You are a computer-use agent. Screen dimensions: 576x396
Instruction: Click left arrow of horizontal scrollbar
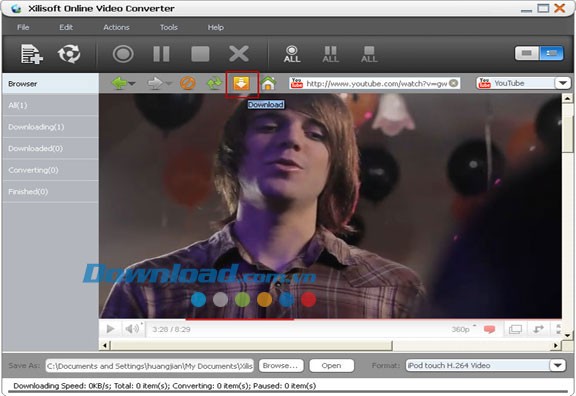(105, 345)
